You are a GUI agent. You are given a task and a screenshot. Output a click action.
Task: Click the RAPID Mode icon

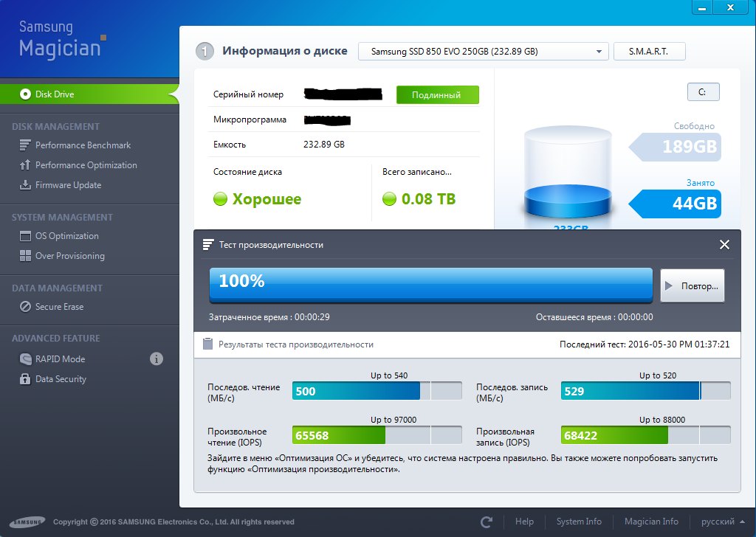(x=25, y=358)
